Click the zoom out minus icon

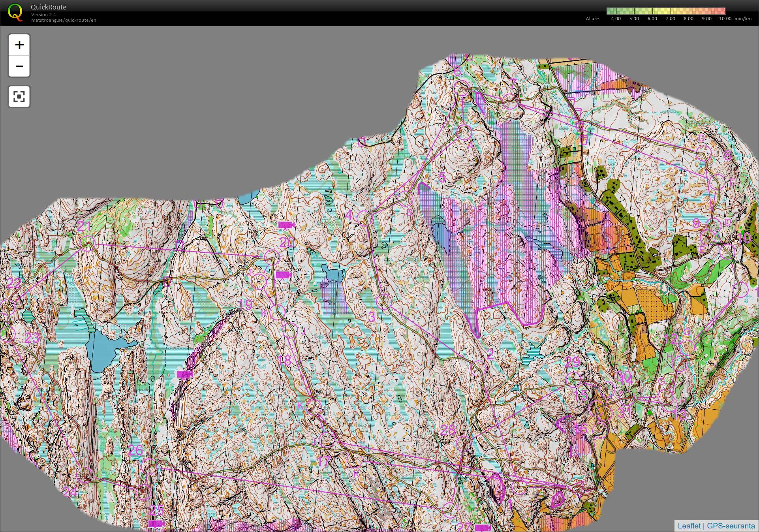click(19, 66)
